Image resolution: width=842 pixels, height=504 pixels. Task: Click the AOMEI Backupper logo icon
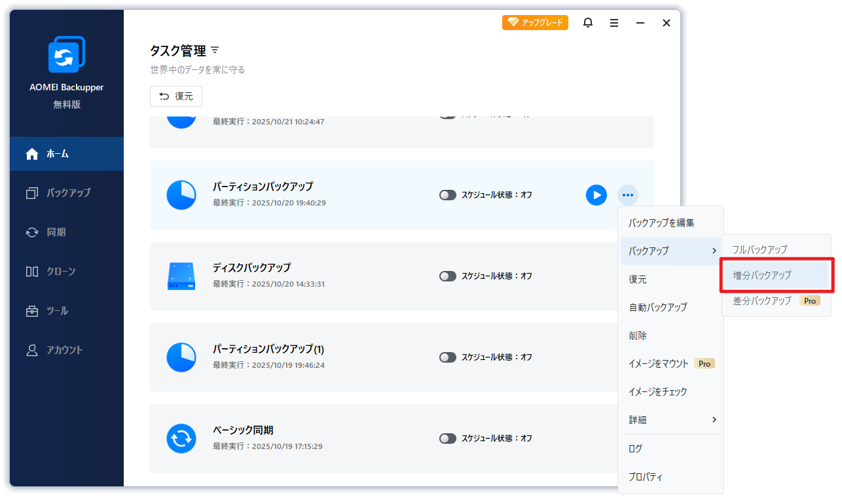tap(67, 54)
